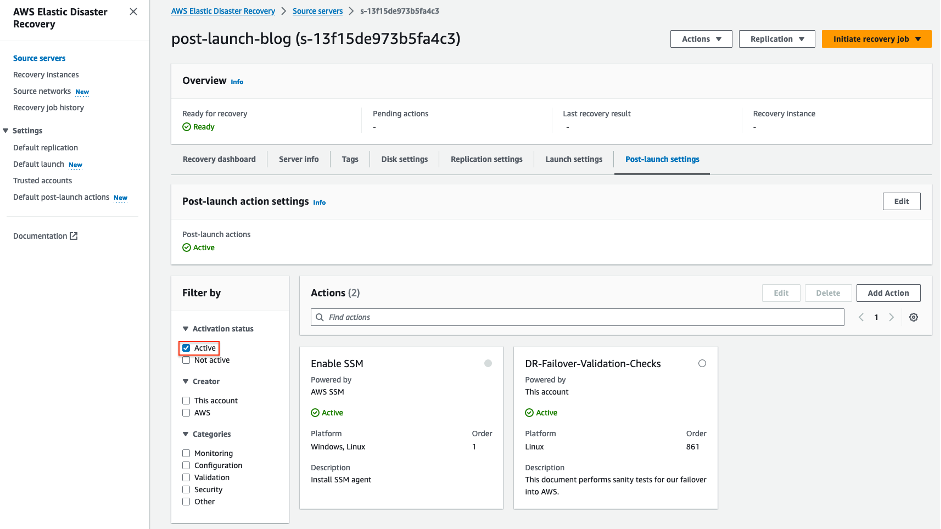Open Recovery instances in sidebar
The image size is (941, 529).
[46, 74]
